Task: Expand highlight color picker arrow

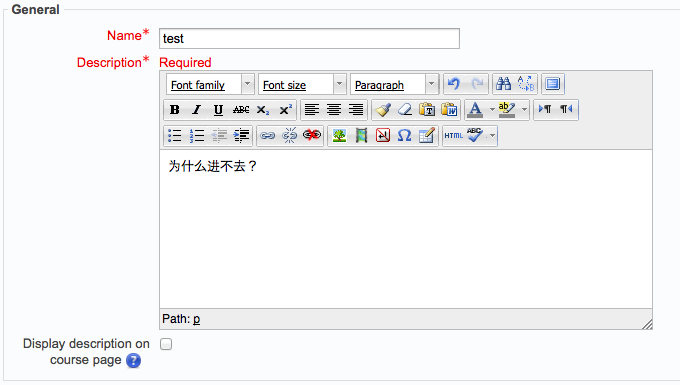Action: click(x=524, y=110)
